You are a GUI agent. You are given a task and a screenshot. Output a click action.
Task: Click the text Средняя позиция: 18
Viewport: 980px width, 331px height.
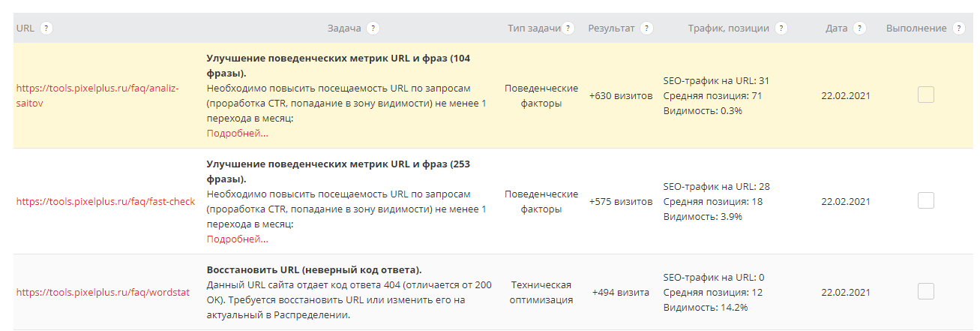(x=713, y=201)
